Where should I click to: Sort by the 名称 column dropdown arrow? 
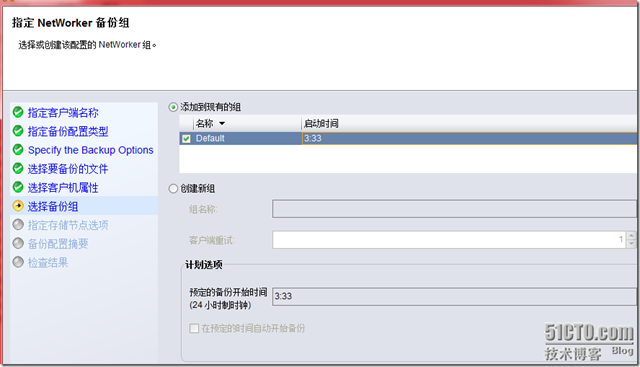click(222, 123)
